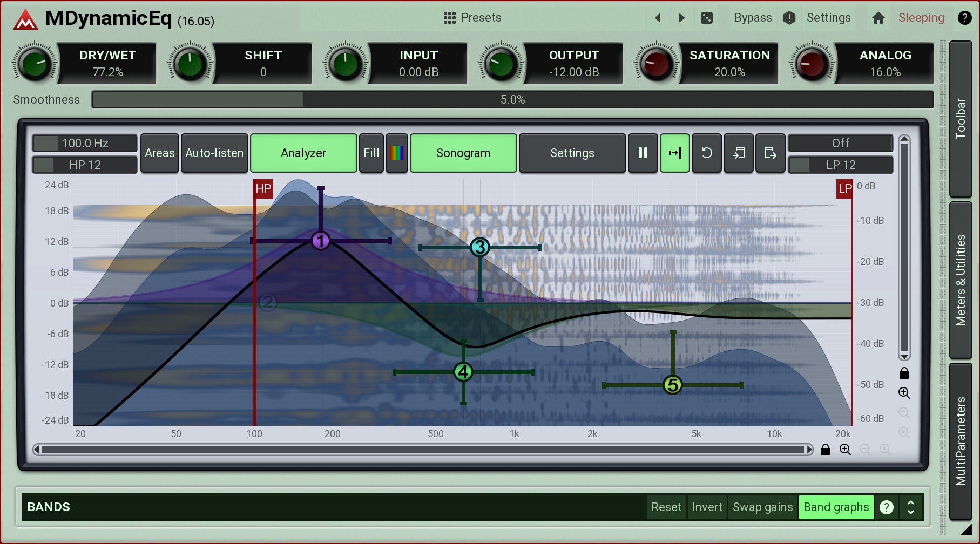980x544 pixels.
Task: Click the OUTPUT gain knob
Action: (501, 64)
